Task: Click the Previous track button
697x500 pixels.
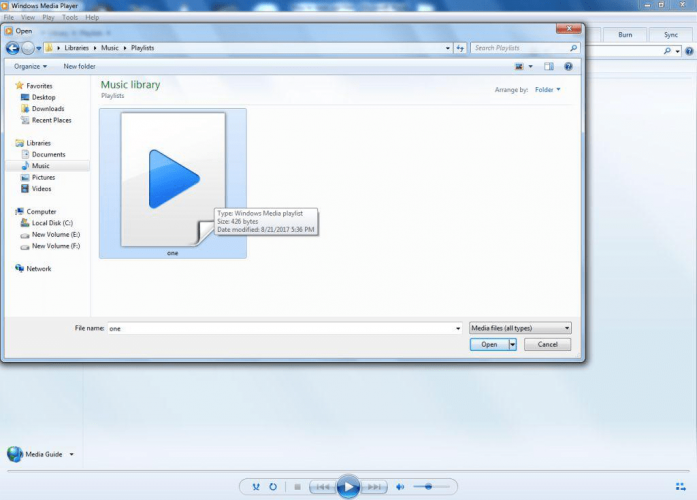Action: pyautogui.click(x=322, y=487)
